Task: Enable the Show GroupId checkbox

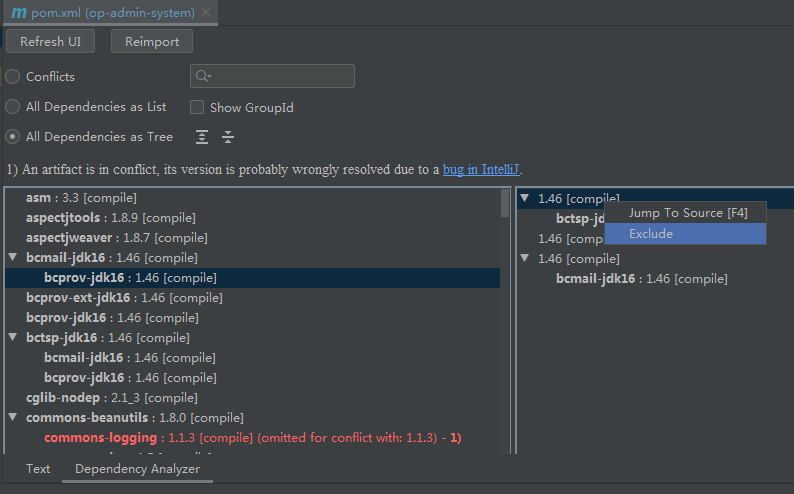Action: tap(197, 107)
